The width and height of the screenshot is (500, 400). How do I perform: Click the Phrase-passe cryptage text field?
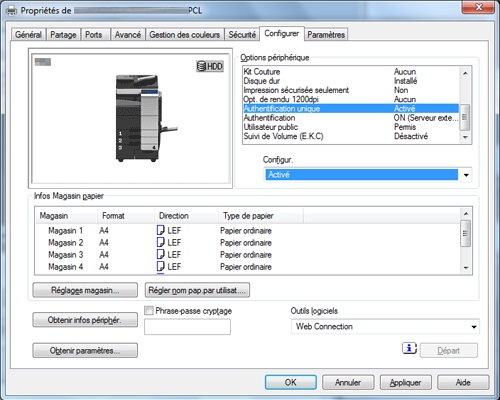pyautogui.click(x=187, y=327)
